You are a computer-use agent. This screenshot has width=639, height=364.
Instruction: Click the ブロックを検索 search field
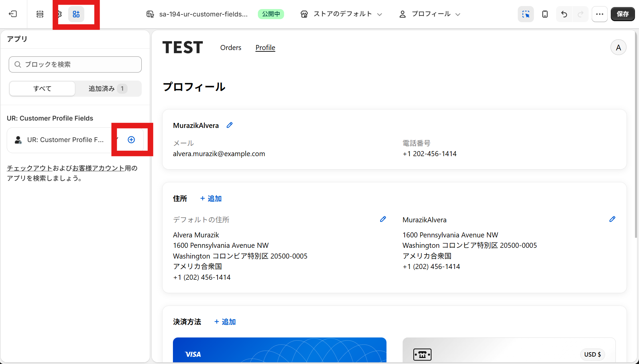(x=75, y=64)
